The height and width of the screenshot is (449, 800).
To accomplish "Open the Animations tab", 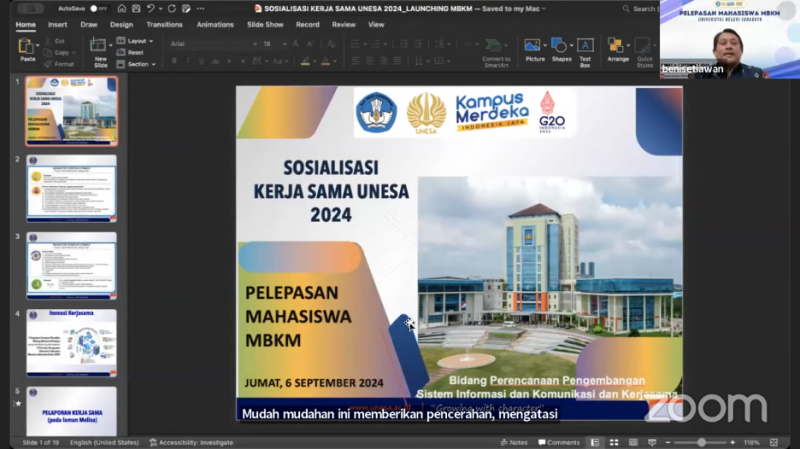I will tap(215, 24).
